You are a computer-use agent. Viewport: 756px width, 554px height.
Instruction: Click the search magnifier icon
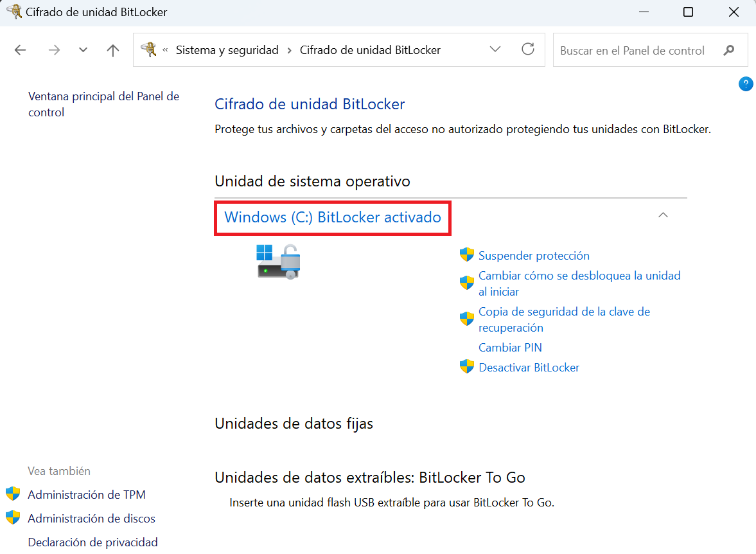728,50
